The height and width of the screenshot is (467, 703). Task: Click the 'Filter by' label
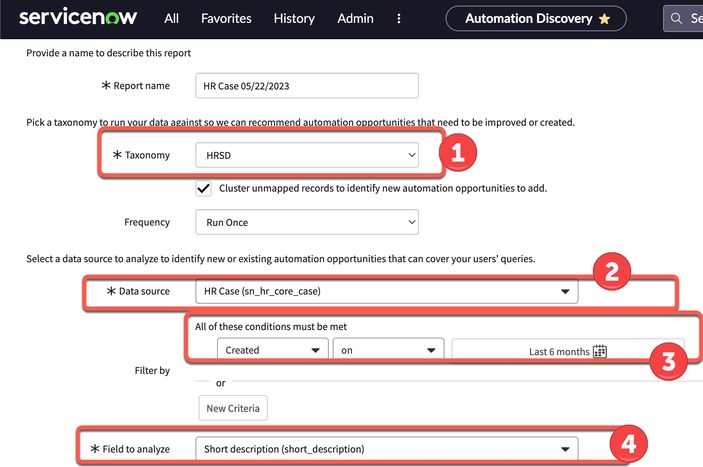coord(152,370)
